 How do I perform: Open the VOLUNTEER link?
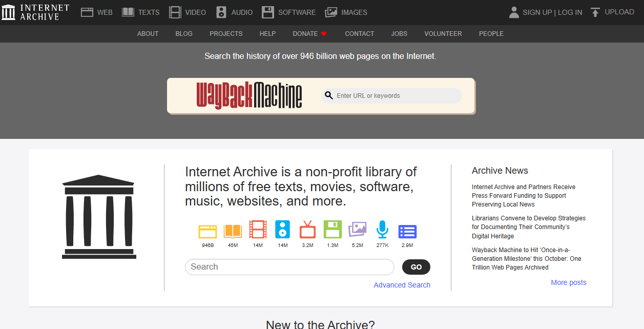pyautogui.click(x=443, y=34)
